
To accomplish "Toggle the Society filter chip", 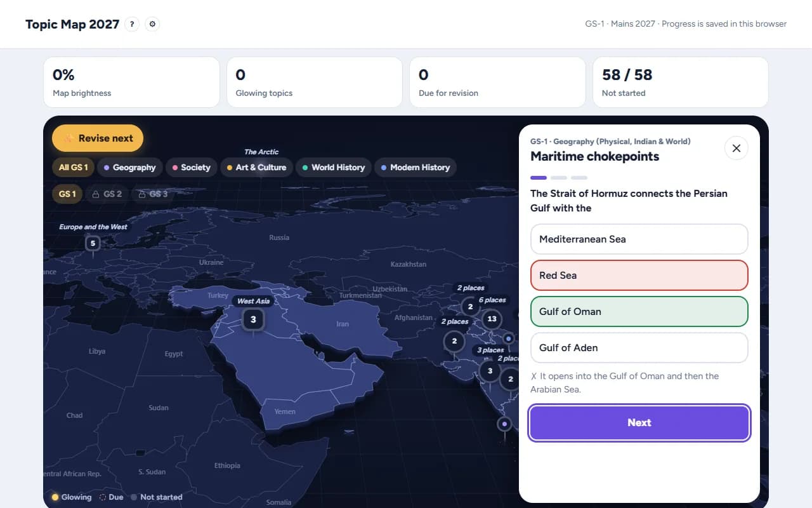I will [x=188, y=167].
